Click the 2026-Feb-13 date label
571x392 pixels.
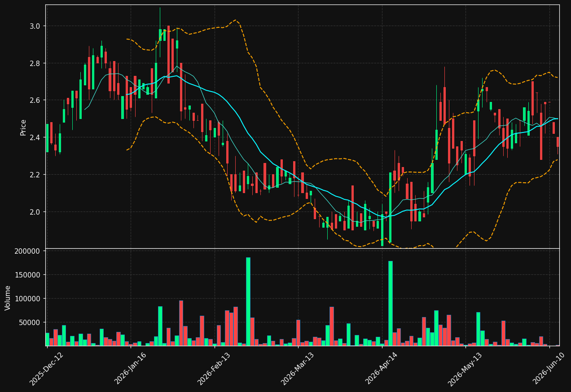point(214,369)
